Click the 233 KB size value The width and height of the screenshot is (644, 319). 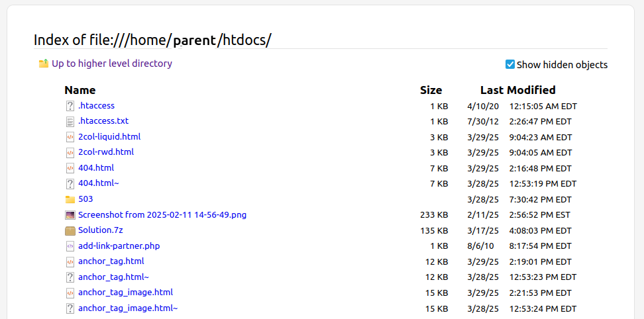click(x=434, y=215)
